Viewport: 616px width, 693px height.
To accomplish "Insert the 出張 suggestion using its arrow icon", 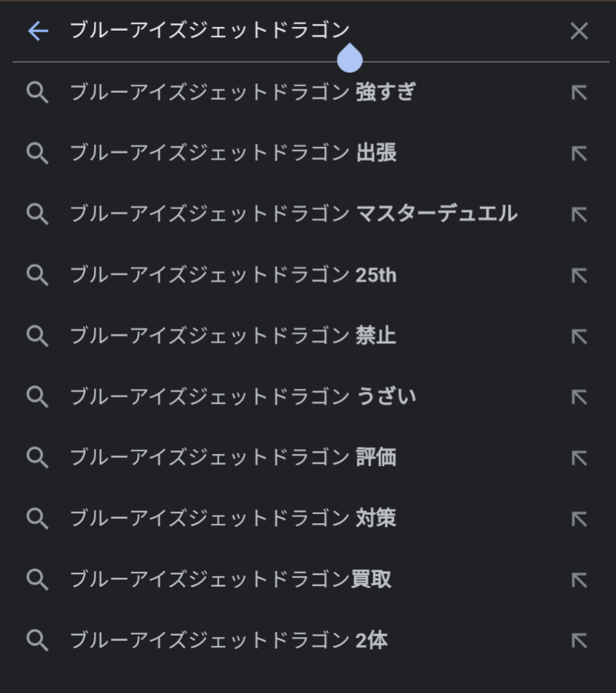I will point(579,153).
